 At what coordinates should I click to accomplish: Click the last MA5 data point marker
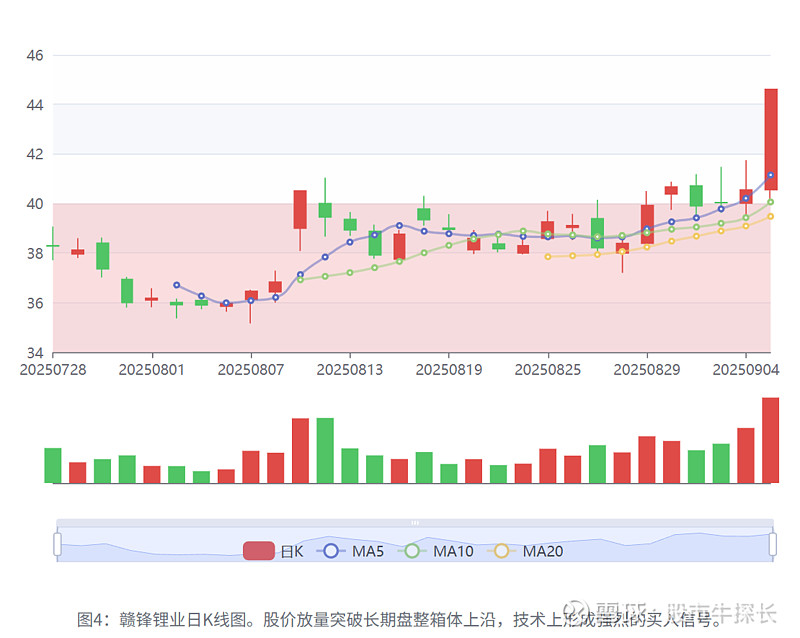pos(770,175)
